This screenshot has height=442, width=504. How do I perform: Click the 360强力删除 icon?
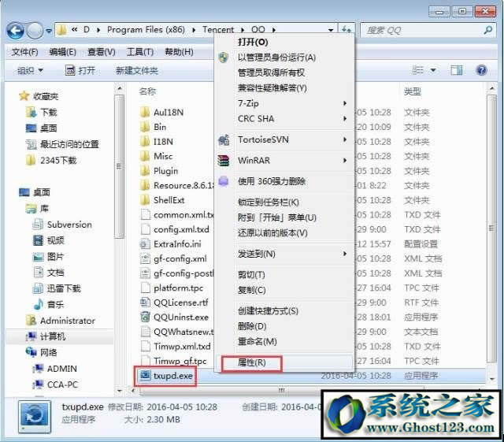(223, 181)
